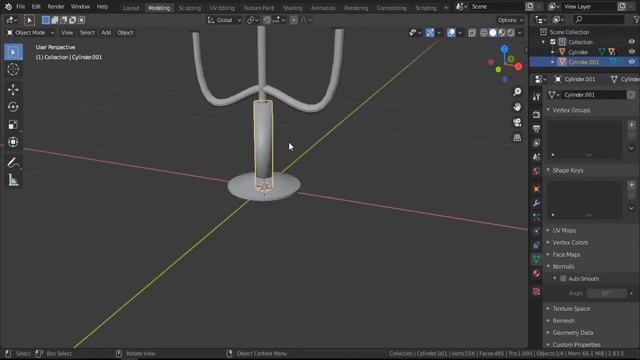Viewport: 640px width, 360px height.
Task: Pick the Rotate tool in toolbar
Action: [13, 107]
